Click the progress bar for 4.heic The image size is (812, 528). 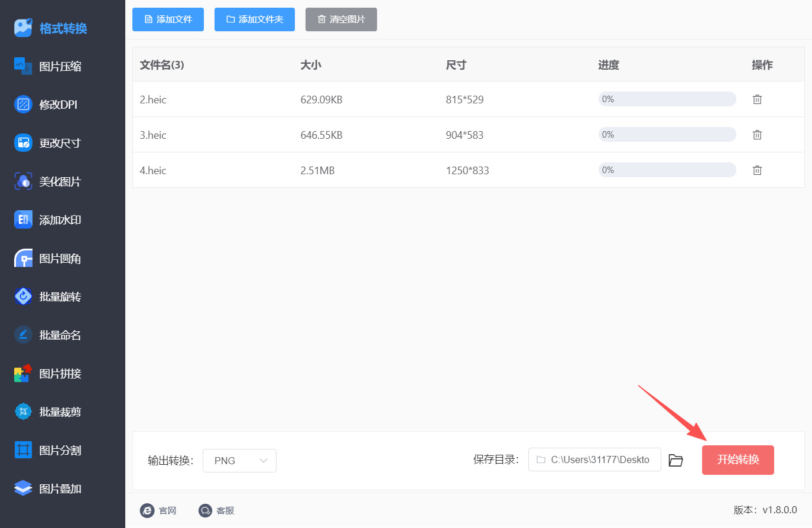667,170
